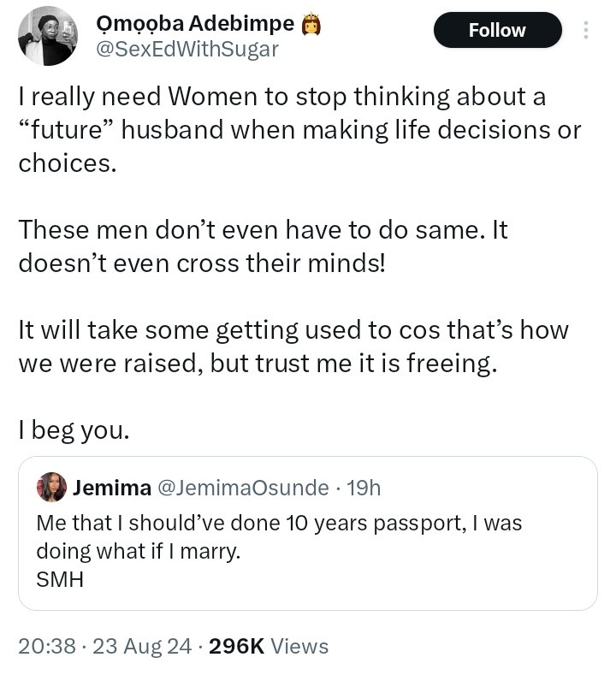Click the 20:38 post time

pos(46,646)
